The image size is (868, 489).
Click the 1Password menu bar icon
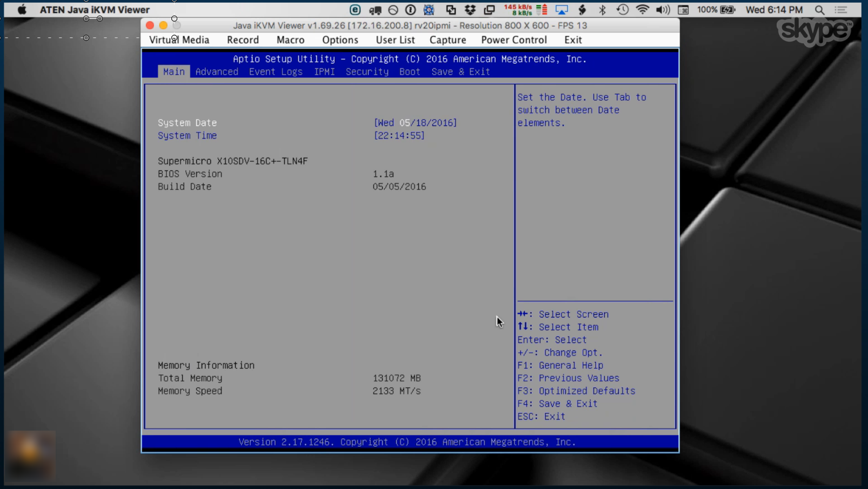tap(410, 10)
